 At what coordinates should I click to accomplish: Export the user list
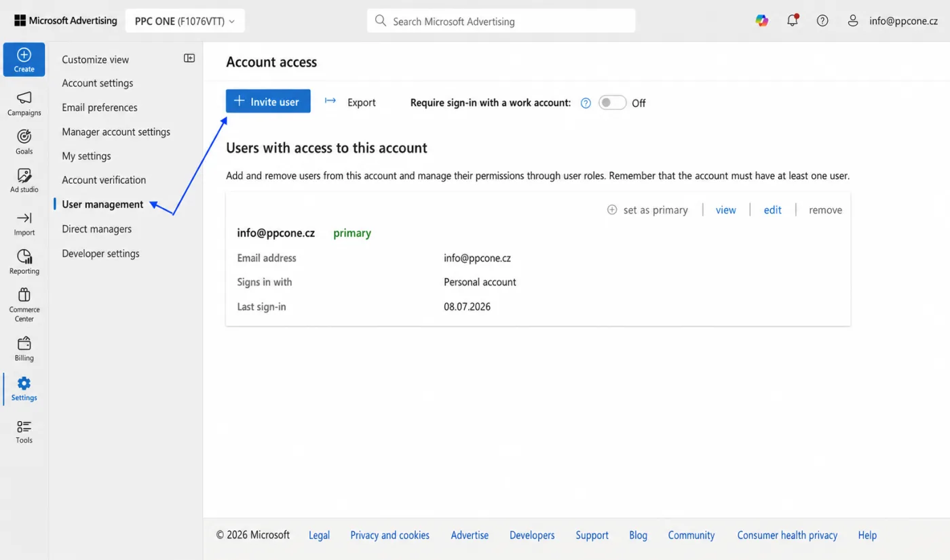click(350, 102)
